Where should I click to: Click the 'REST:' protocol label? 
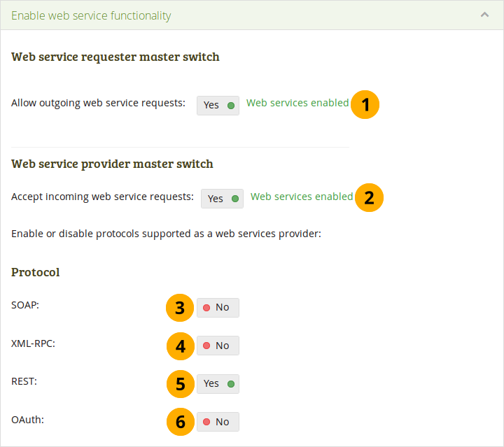(x=24, y=382)
